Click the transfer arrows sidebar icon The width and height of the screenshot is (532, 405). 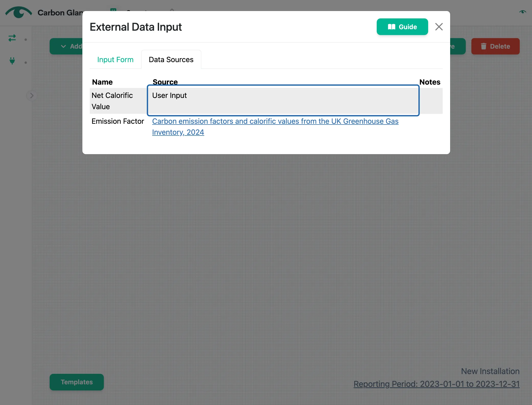[x=12, y=38]
